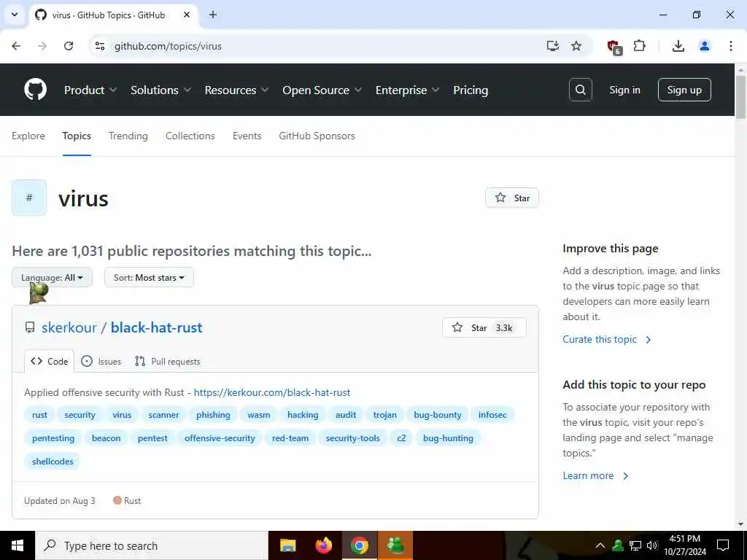
Task: Select the Code tab of black-hat-rust
Action: pos(50,362)
